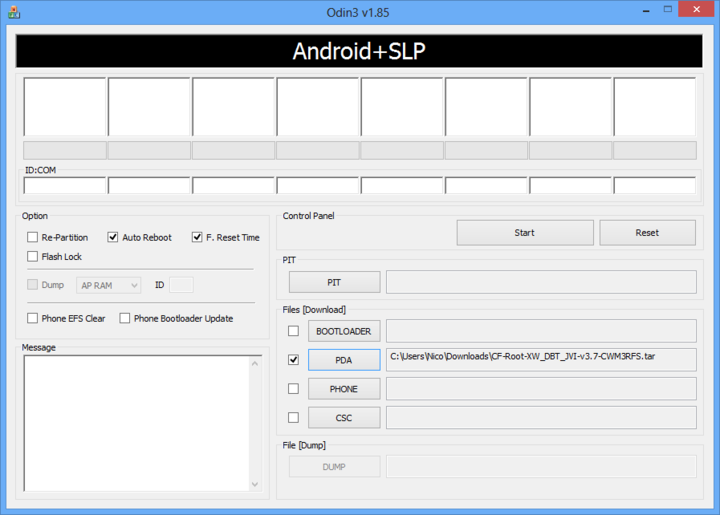This screenshot has height=515, width=720.
Task: Click the PIT file path field
Action: [541, 282]
